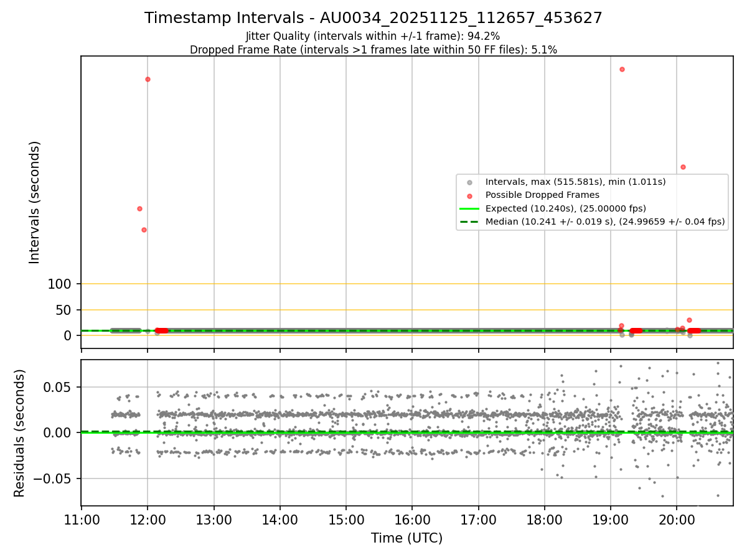Screen dimensions: 747x560
Task: Click the red dot sample in the legend
Action: coord(469,195)
